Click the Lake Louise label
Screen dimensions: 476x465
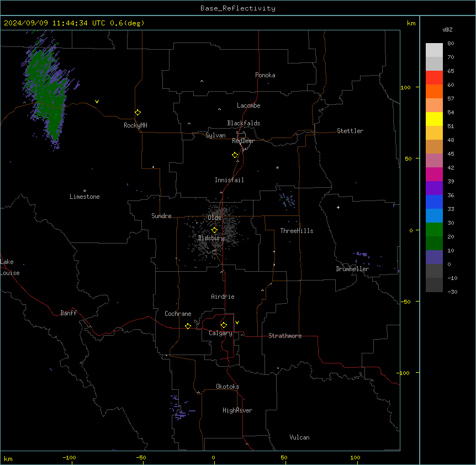point(10,267)
